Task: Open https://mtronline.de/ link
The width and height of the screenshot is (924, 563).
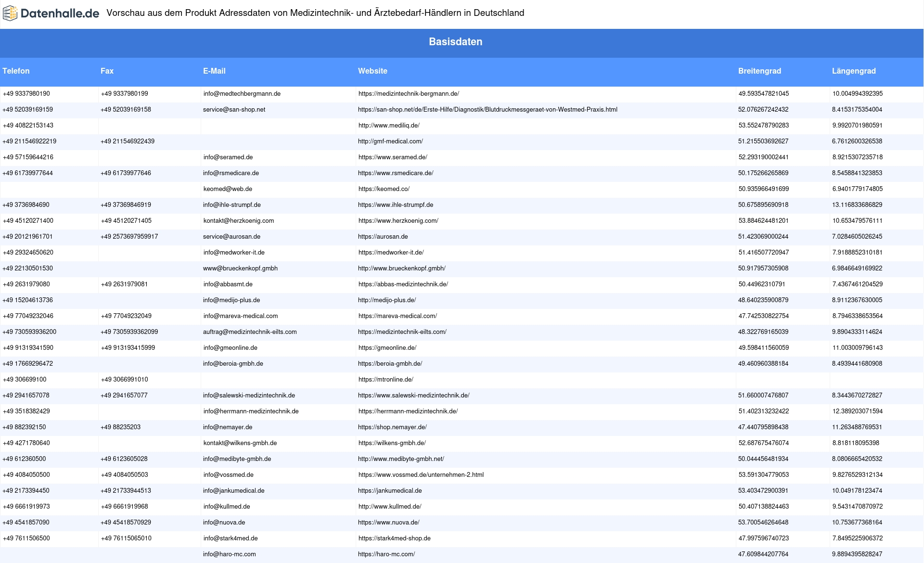Action: (386, 380)
